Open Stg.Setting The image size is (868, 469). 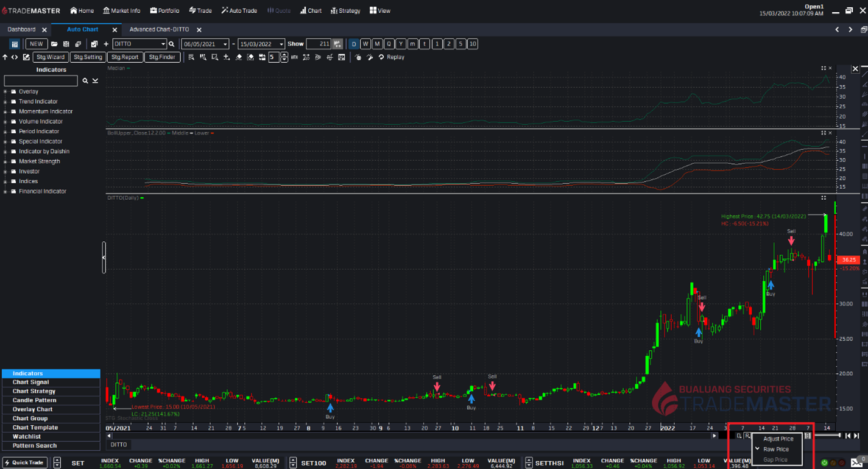[x=88, y=57]
